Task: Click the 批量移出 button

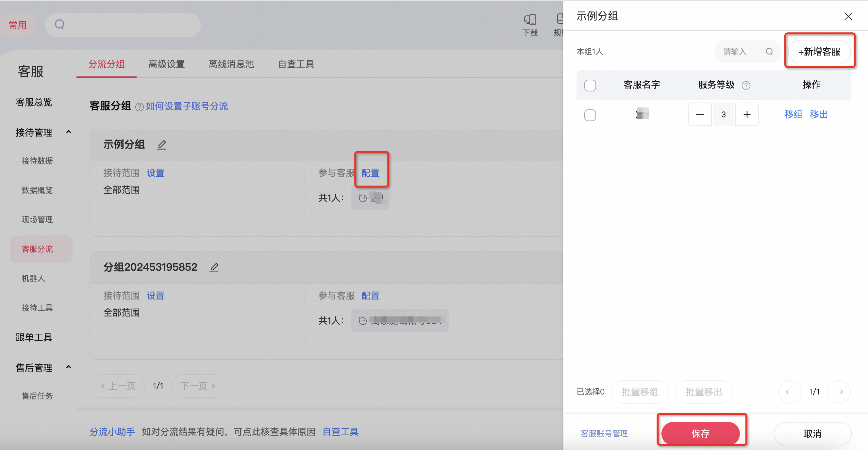Action: click(x=704, y=392)
